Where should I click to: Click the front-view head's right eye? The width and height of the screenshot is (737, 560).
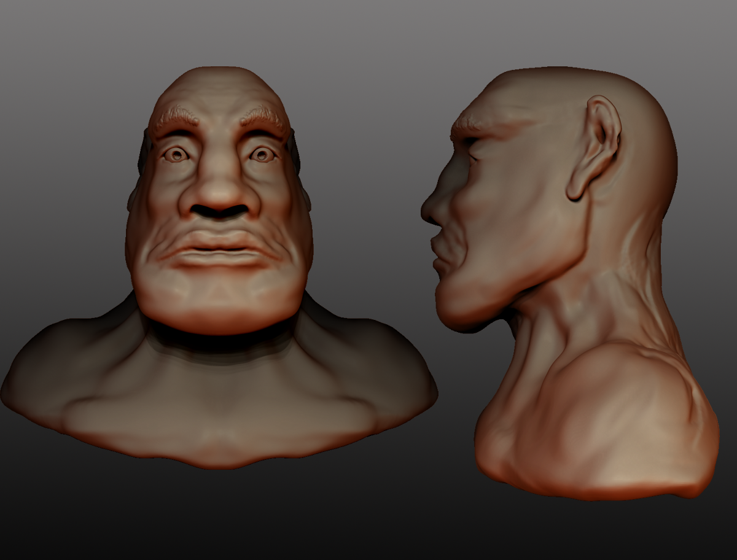(x=263, y=155)
